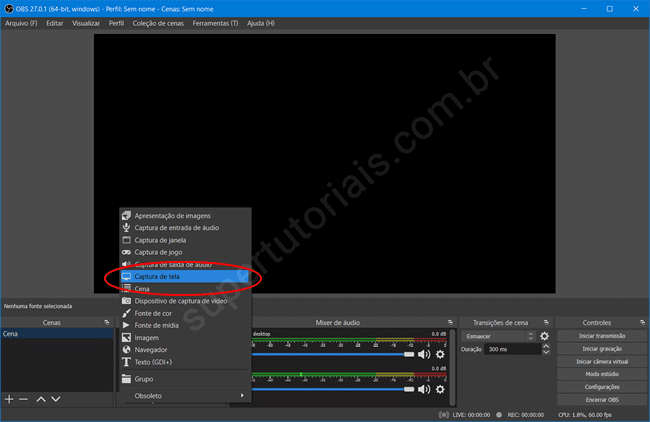This screenshot has height=422, width=650.
Task: Remove the scene with minus icon
Action: pos(24,399)
